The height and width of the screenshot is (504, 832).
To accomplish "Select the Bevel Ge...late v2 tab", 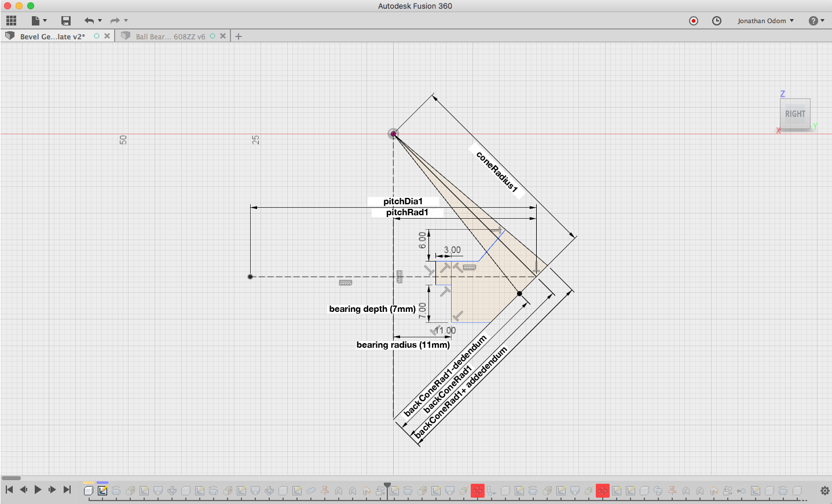I will (x=52, y=36).
